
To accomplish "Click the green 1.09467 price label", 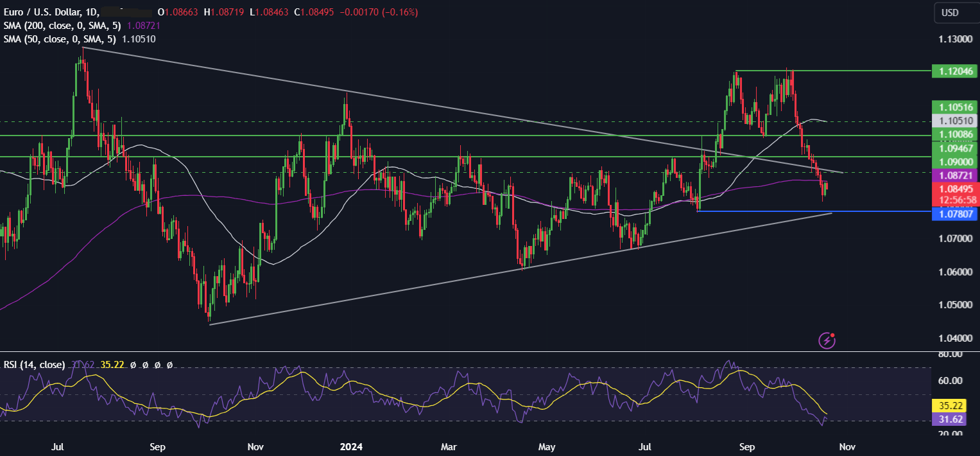I will pyautogui.click(x=953, y=148).
